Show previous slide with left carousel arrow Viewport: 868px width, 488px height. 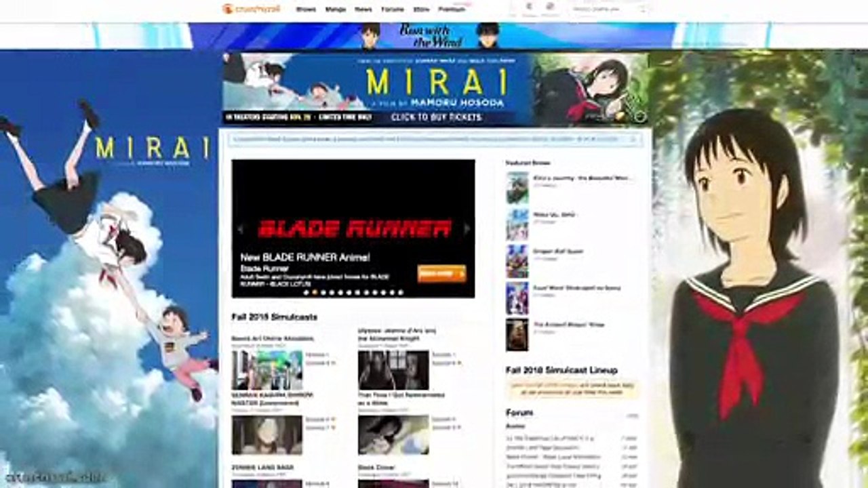click(x=239, y=230)
